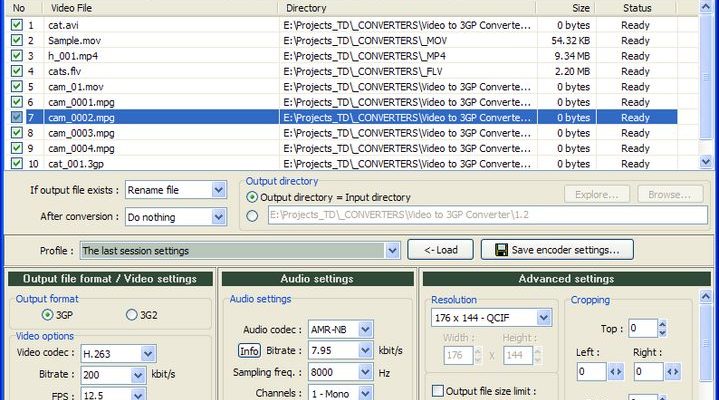Uncheck the checkbox for cam_01.mov
The image size is (719, 400).
click(17, 86)
